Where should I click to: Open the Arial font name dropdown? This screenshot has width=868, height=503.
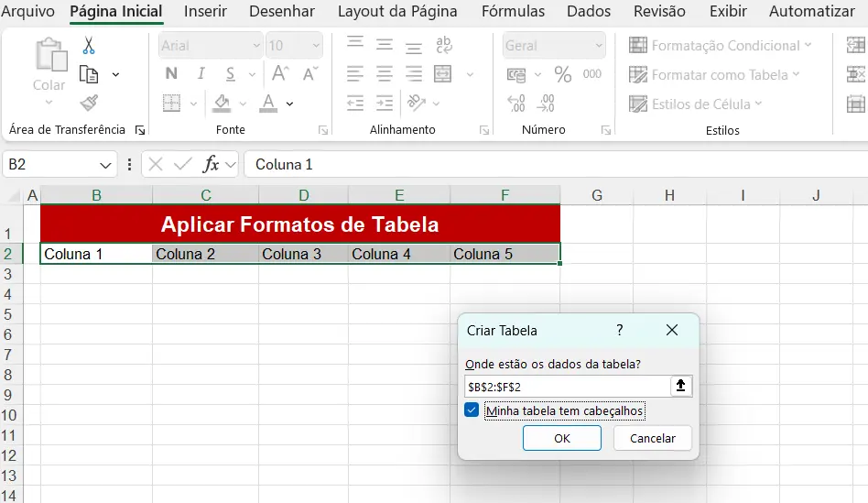pos(256,46)
